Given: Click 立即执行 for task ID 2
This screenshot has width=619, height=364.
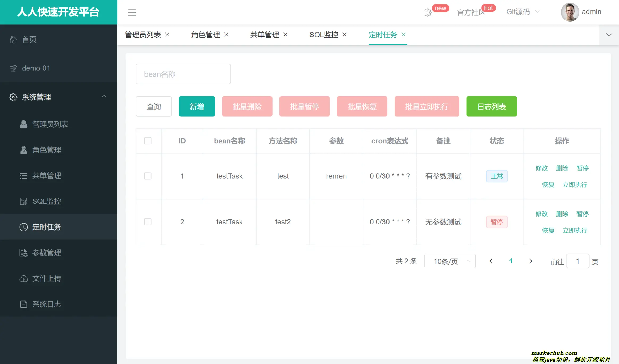Looking at the screenshot, I should coord(575,230).
